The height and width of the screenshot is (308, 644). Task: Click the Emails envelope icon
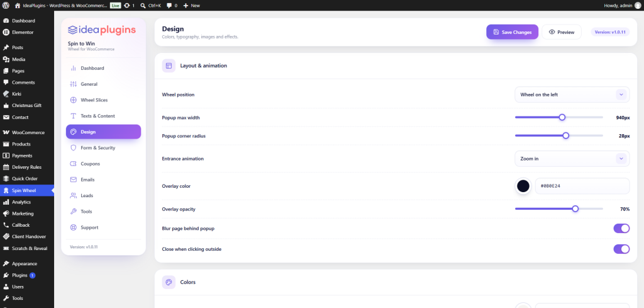click(74, 180)
